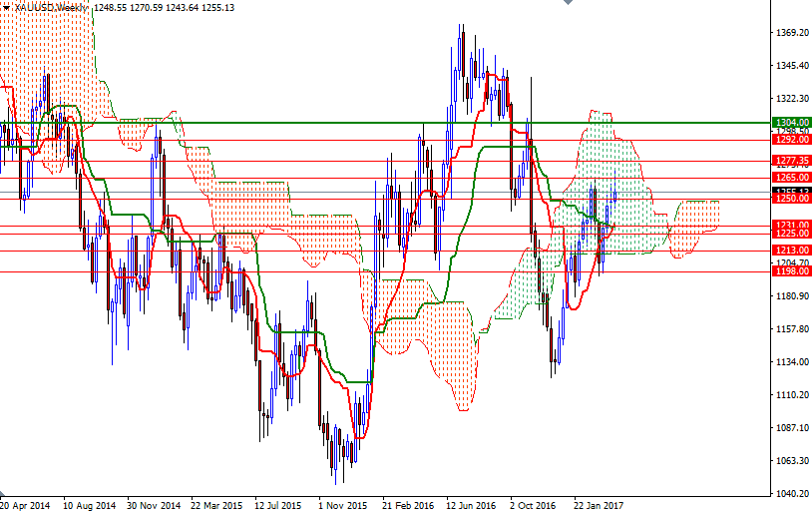
Task: Click the 22 Jan 2017 date label
Action: [600, 506]
